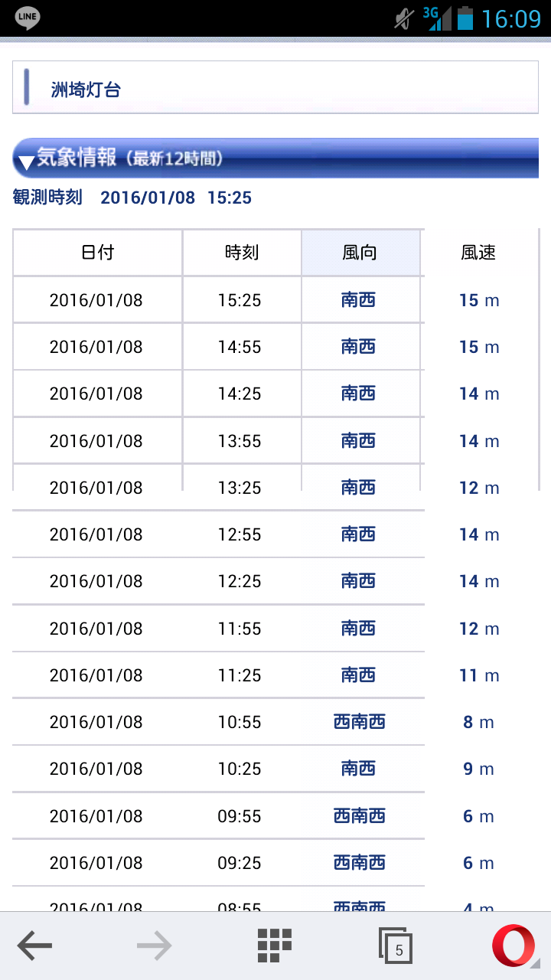551x980 pixels.
Task: Tap the LINE notification icon
Action: click(28, 18)
